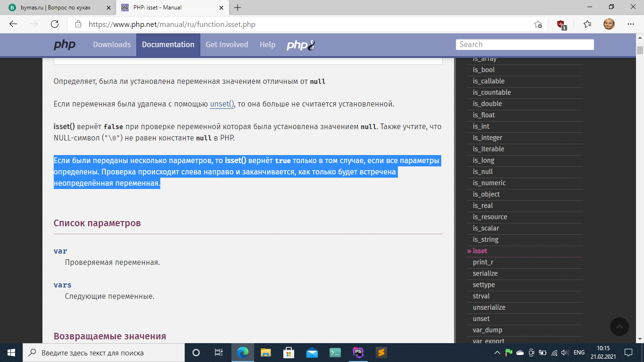Click the PHP 8 release logo
This screenshot has height=362, width=644.
(300, 45)
